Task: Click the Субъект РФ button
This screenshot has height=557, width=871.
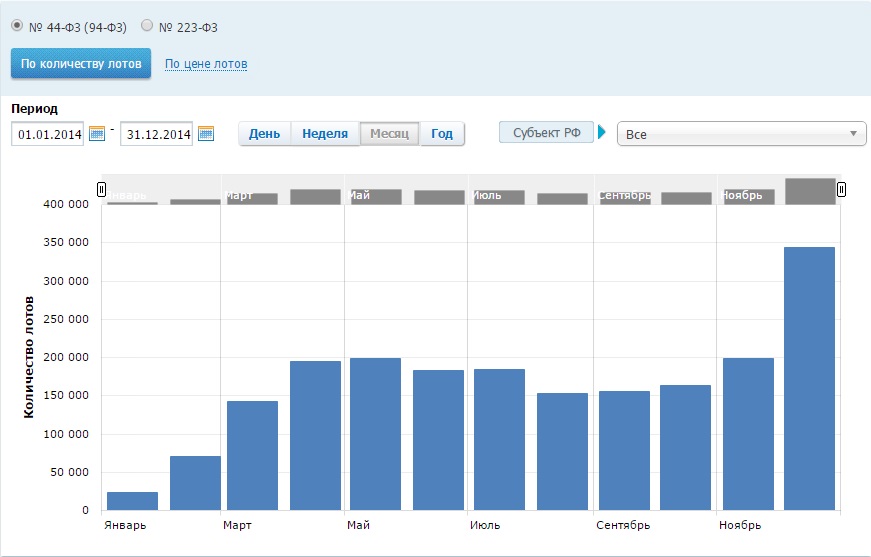Action: coord(547,133)
